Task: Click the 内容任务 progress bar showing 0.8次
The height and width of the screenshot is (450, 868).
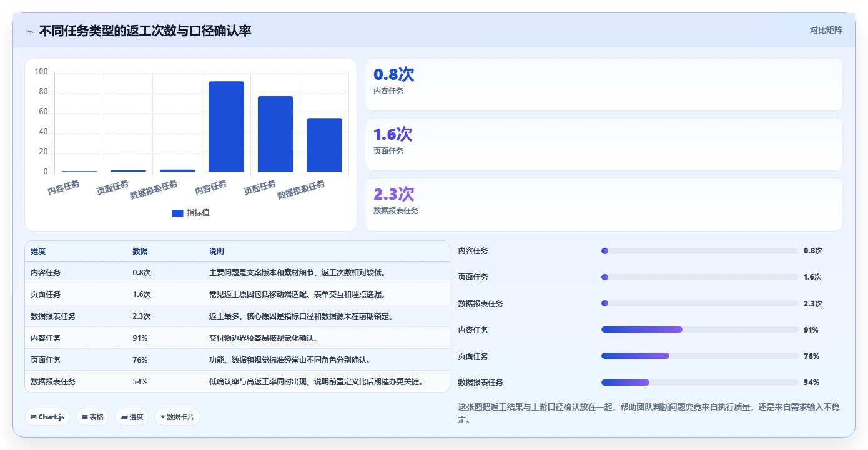Action: click(699, 251)
